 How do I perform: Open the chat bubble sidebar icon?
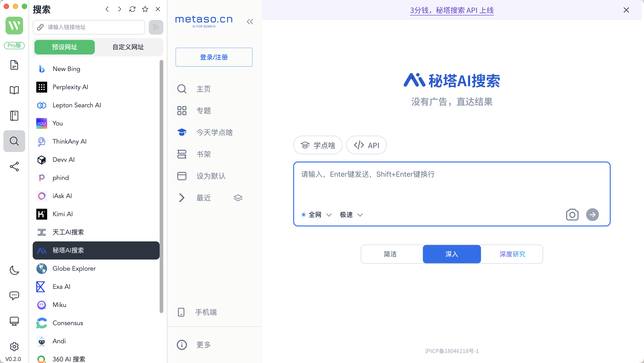coord(14,296)
